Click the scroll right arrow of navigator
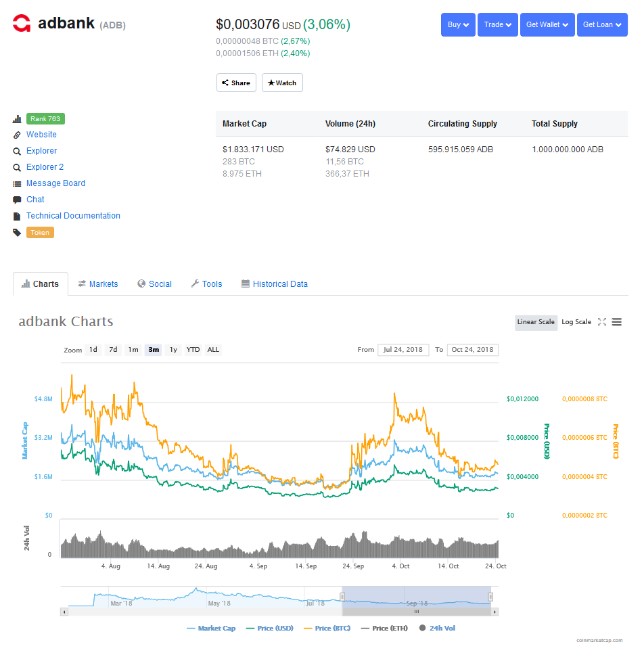Image resolution: width=644 pixels, height=659 pixels. tap(495, 612)
